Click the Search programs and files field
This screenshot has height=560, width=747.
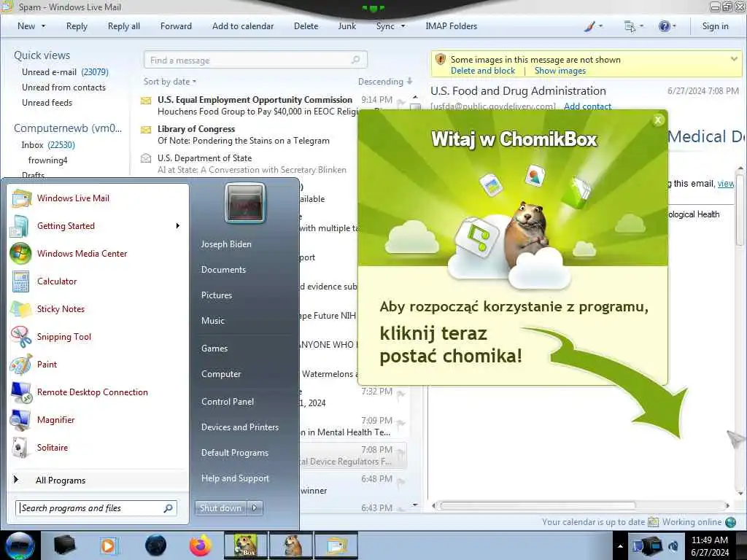(96, 508)
